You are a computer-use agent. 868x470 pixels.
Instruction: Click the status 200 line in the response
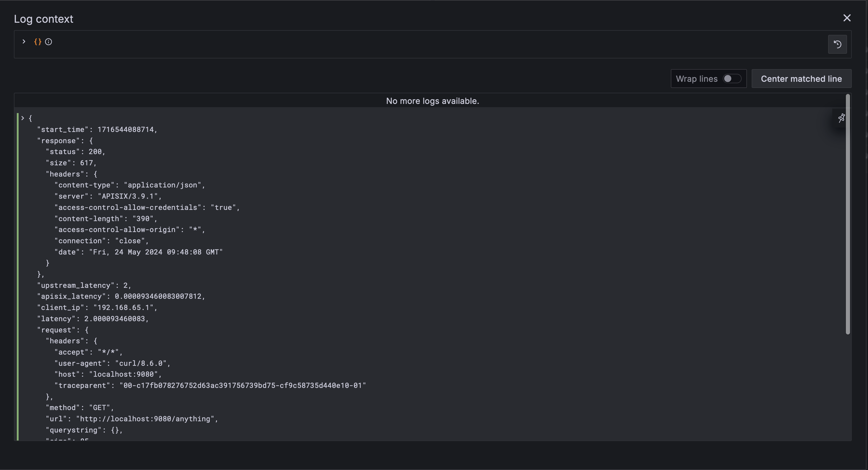click(x=76, y=152)
